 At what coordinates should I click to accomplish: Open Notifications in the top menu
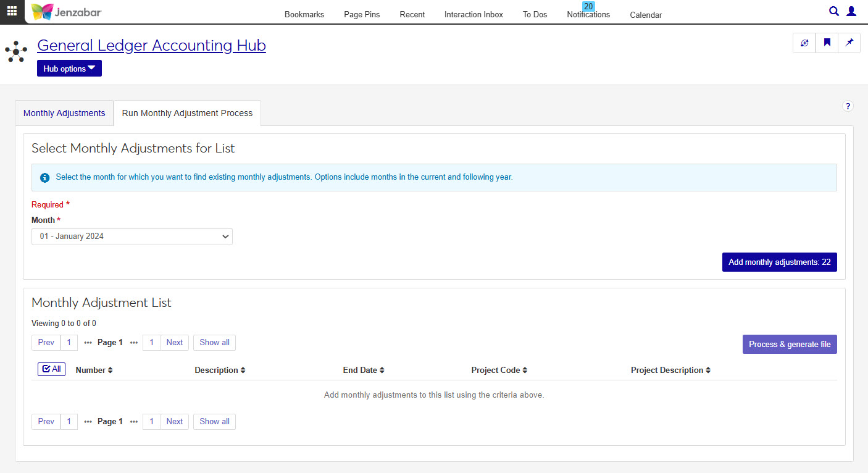[x=588, y=15]
